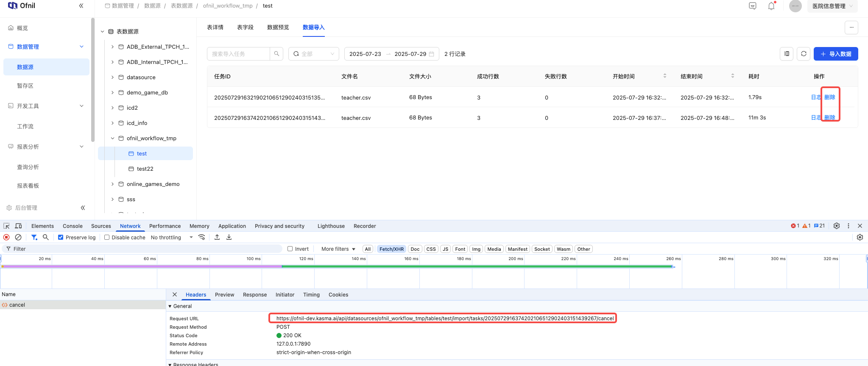Import HAR file upload icon

(217, 237)
